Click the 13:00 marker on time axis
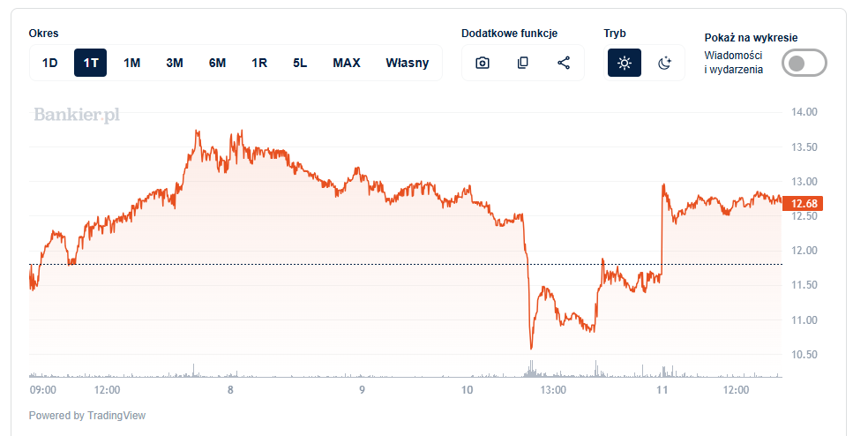Screen dimensions: 868x436 (x=553, y=389)
